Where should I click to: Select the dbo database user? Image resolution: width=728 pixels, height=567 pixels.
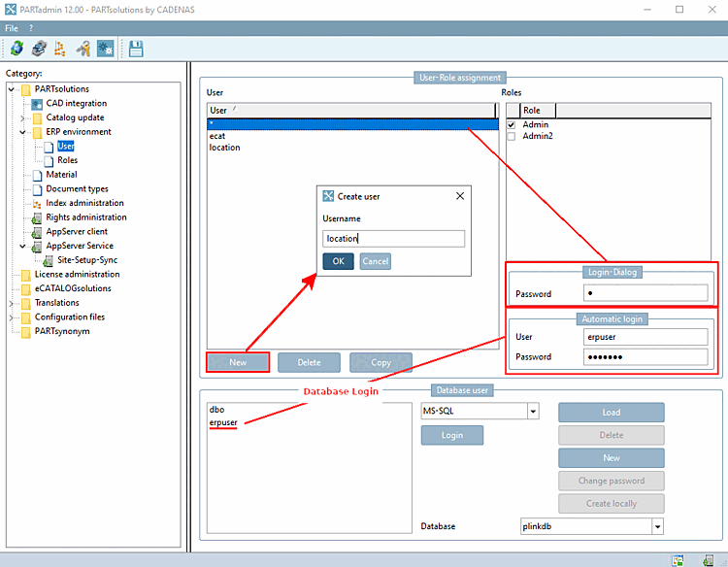[216, 410]
